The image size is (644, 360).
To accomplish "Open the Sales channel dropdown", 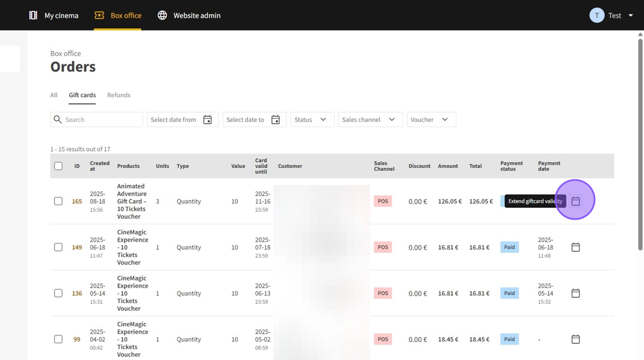I will tap(370, 120).
